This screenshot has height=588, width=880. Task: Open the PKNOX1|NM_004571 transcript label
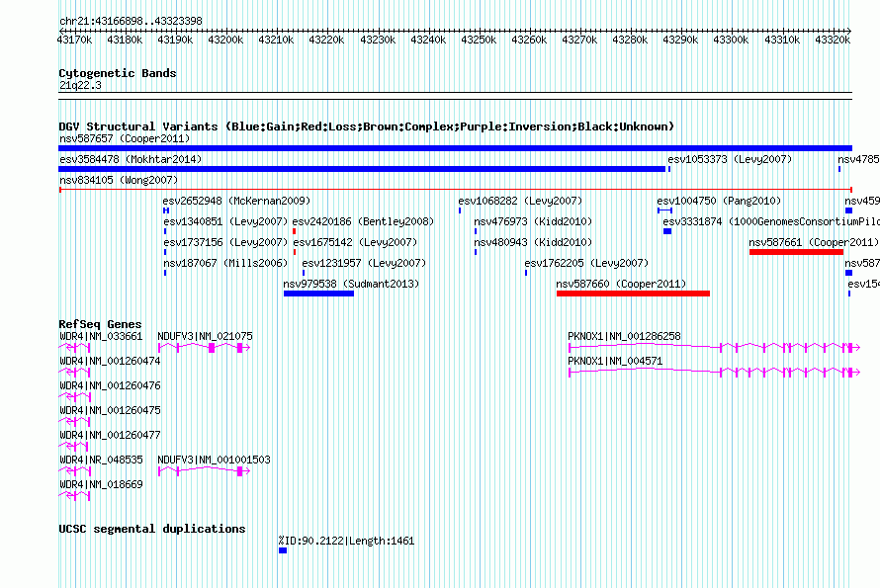click(615, 361)
